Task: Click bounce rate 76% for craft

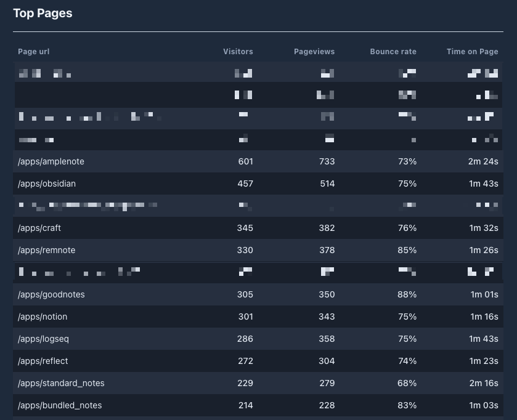Action: point(407,228)
